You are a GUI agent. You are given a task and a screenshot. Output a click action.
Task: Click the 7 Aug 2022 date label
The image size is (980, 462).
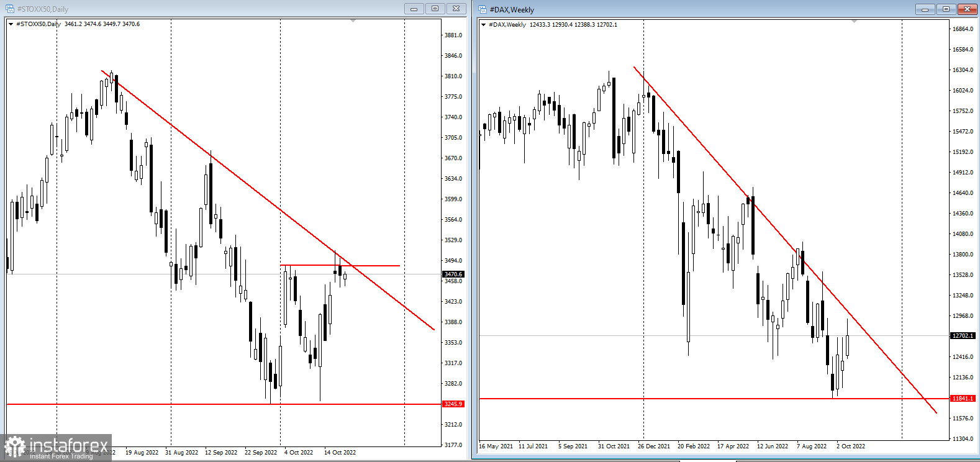pos(812,446)
